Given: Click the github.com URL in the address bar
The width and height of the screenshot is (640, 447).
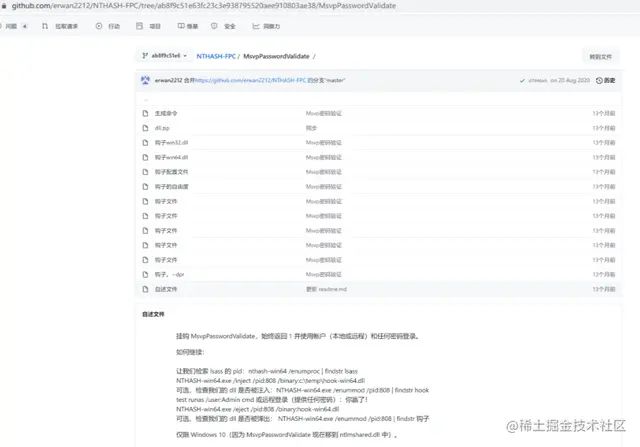Looking at the screenshot, I should click(204, 6).
